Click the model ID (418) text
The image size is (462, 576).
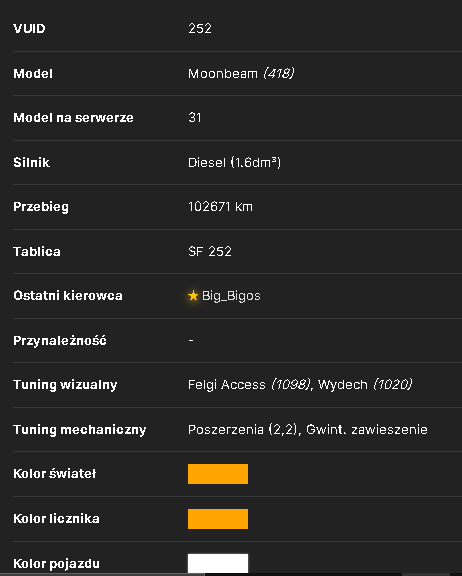point(279,73)
